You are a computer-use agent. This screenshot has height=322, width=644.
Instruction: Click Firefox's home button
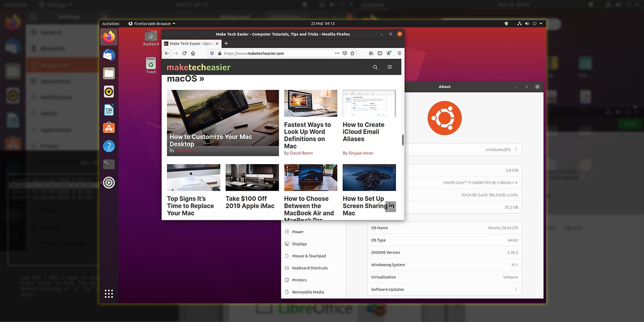pos(193,53)
